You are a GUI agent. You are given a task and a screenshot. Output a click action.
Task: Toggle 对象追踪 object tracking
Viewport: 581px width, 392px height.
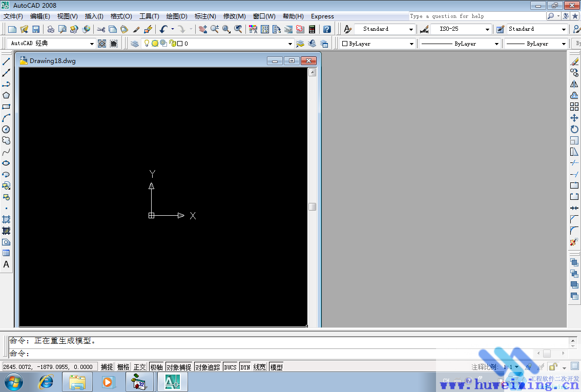coord(208,367)
